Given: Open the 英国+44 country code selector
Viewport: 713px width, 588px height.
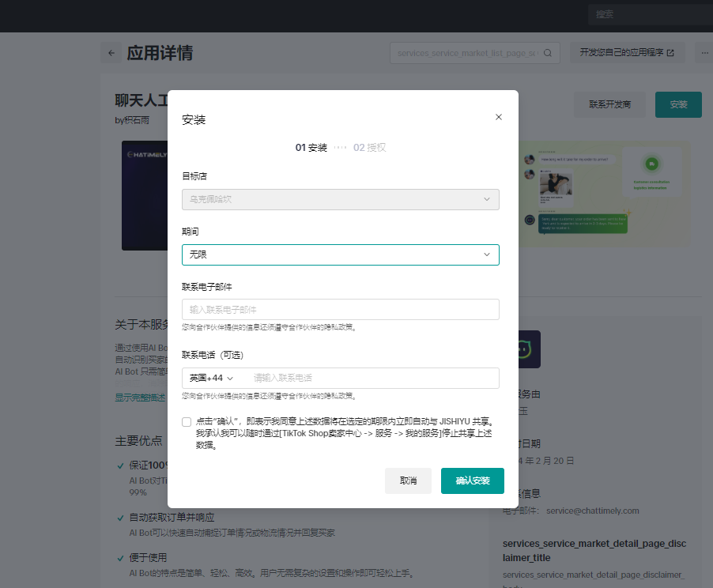Looking at the screenshot, I should tap(211, 378).
